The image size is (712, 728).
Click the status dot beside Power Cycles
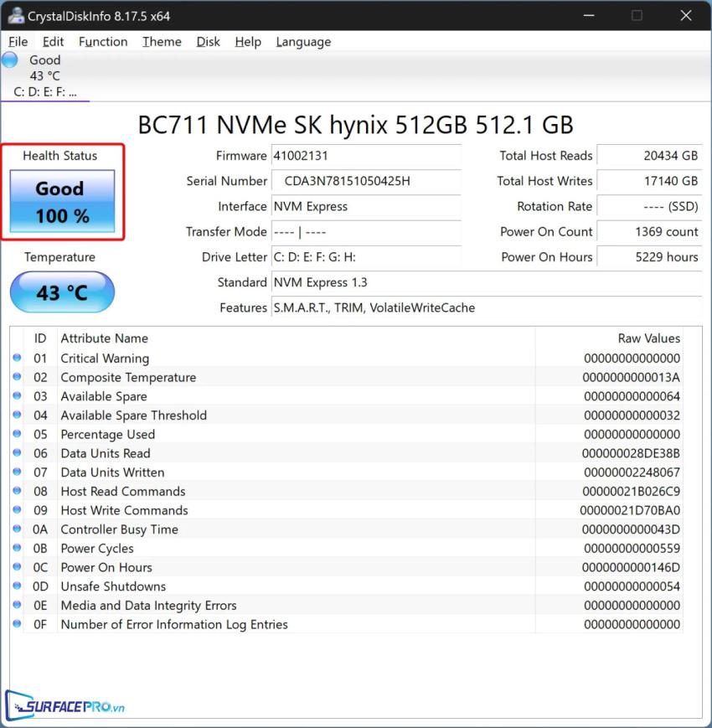coord(17,548)
